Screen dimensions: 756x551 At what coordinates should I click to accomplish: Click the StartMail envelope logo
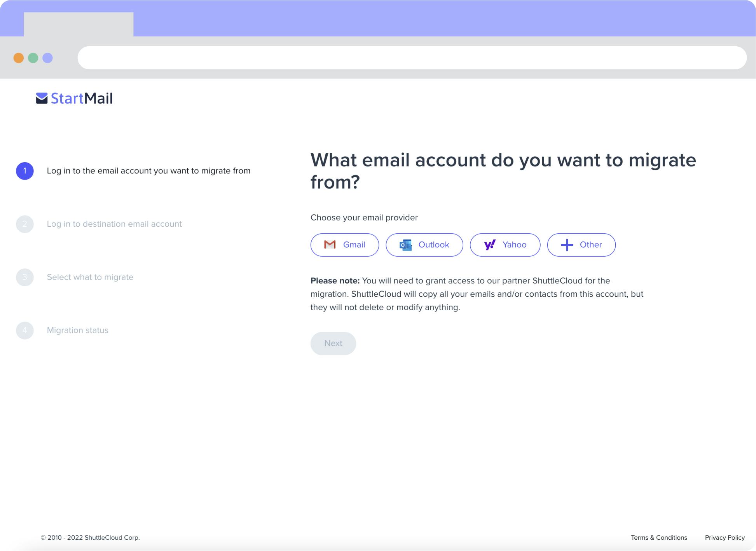point(42,98)
